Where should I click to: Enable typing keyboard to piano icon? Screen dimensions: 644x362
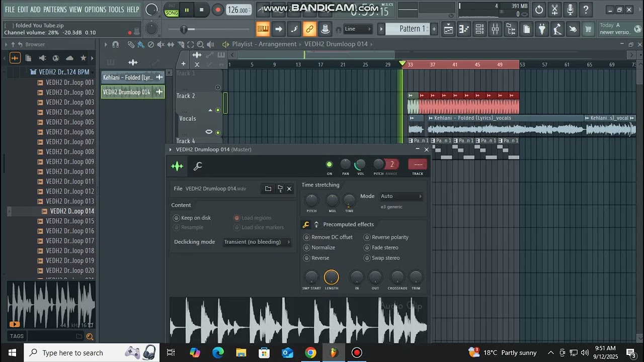263,29
